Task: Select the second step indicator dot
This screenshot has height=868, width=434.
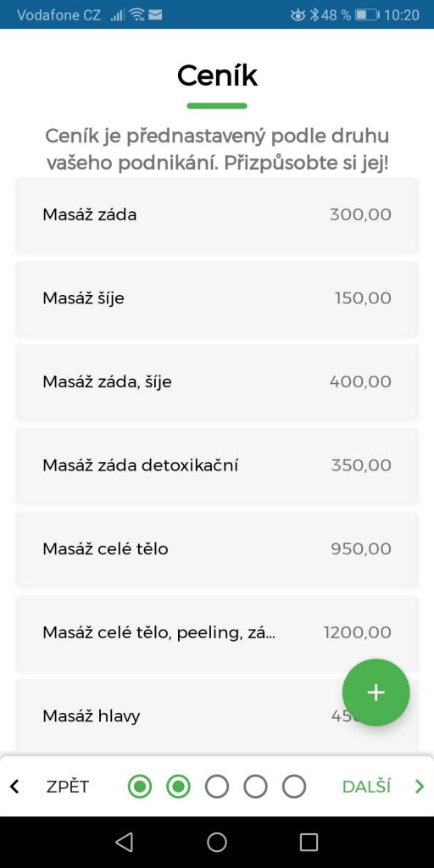Action: (x=178, y=787)
